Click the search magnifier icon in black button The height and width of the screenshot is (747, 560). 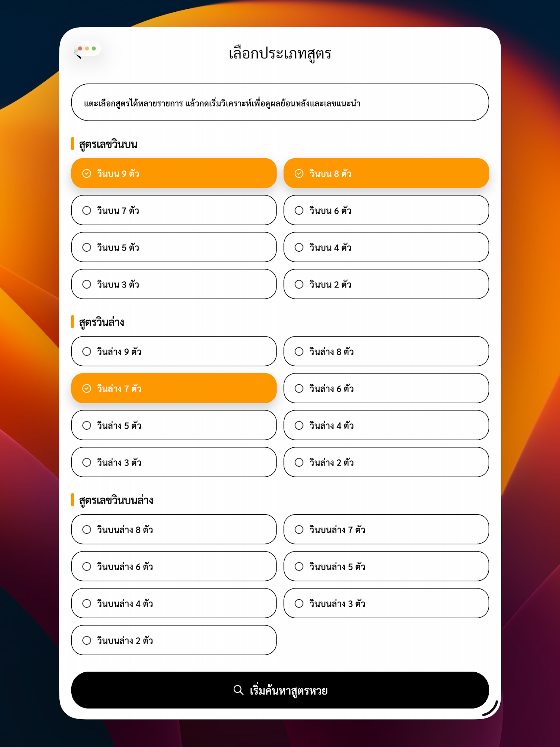[x=238, y=690]
